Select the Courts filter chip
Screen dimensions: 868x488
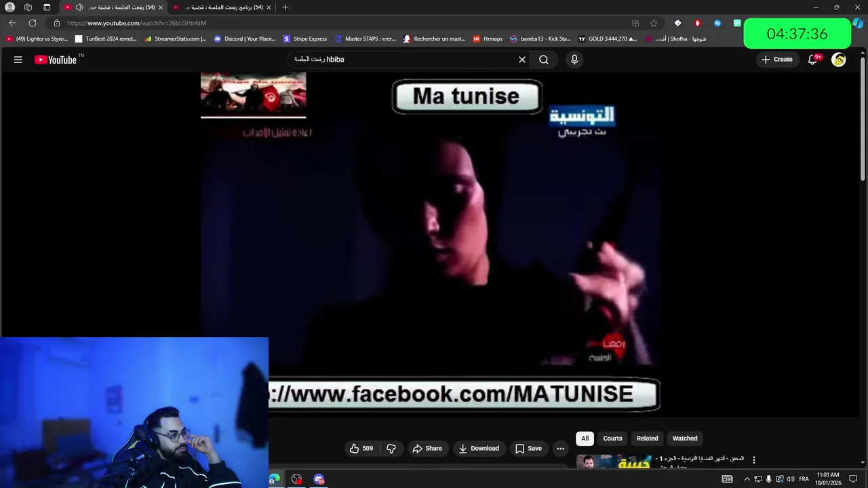pos(612,439)
